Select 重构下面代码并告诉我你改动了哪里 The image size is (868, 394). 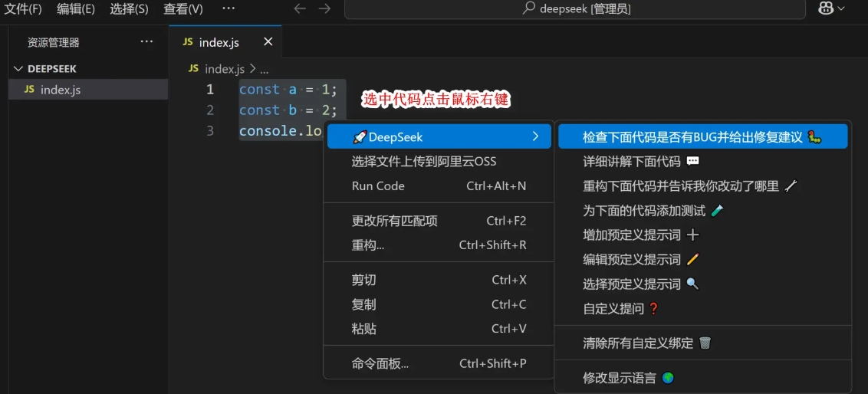coord(703,186)
